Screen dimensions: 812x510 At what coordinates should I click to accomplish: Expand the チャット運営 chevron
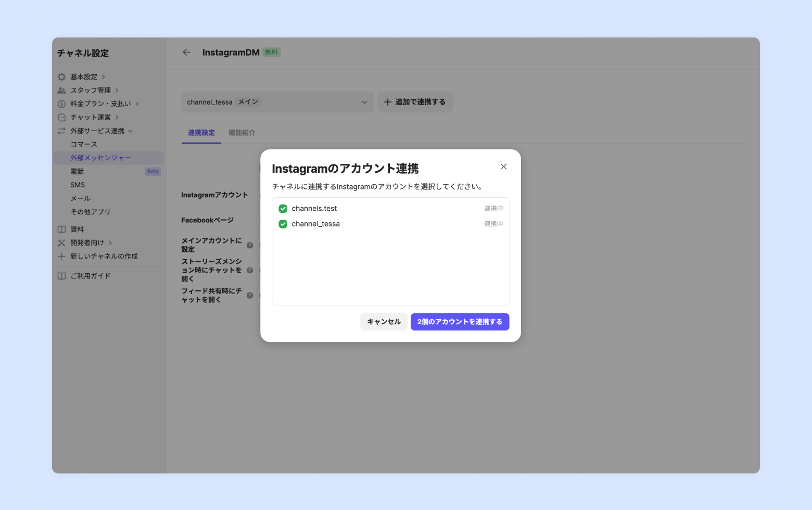117,118
